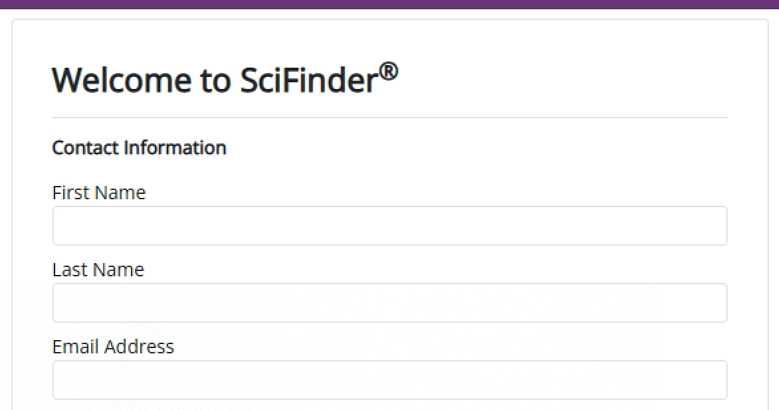
Task: Click the word Email in the label
Action: 74,347
